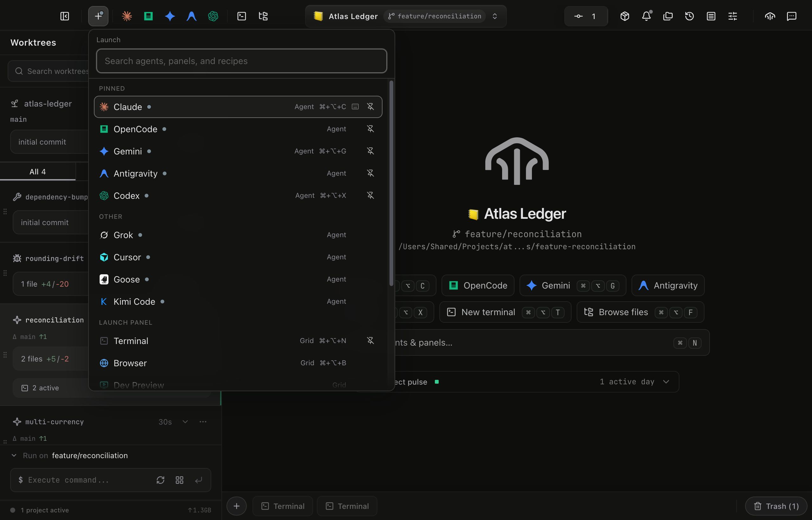This screenshot has width=812, height=520.
Task: Open a new terminal from the top toolbar icon
Action: (x=241, y=16)
